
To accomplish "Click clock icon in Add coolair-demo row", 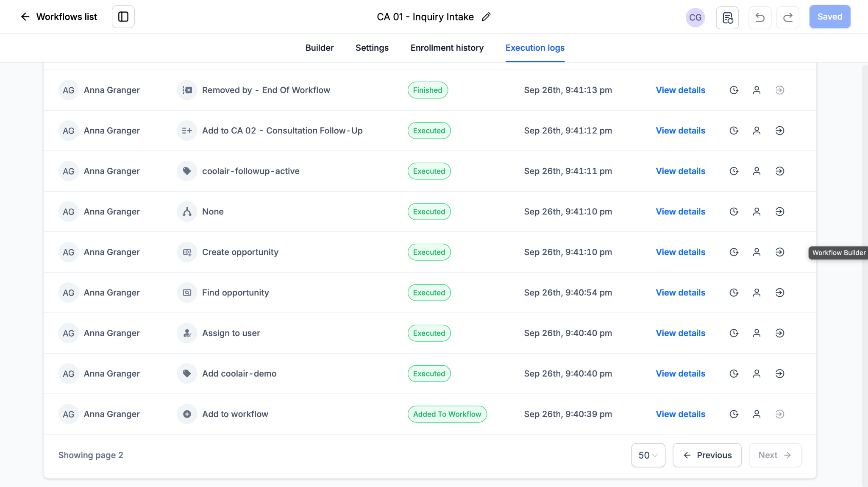I will pos(734,373).
